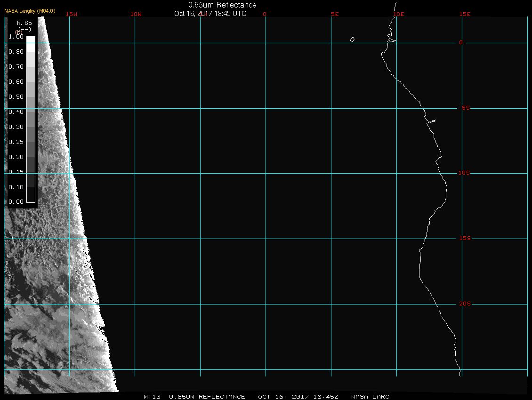This screenshot has height=400, width=532.
Task: Click the 0.00 value on the reflectance scale
Action: click(16, 202)
